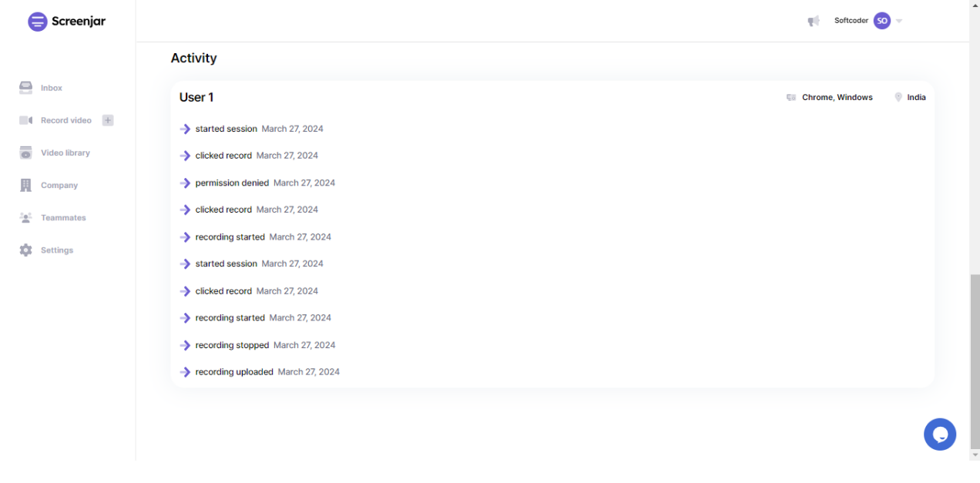Screen dimensions: 980x483
Task: Click the scrollbar down arrow
Action: pyautogui.click(x=975, y=455)
